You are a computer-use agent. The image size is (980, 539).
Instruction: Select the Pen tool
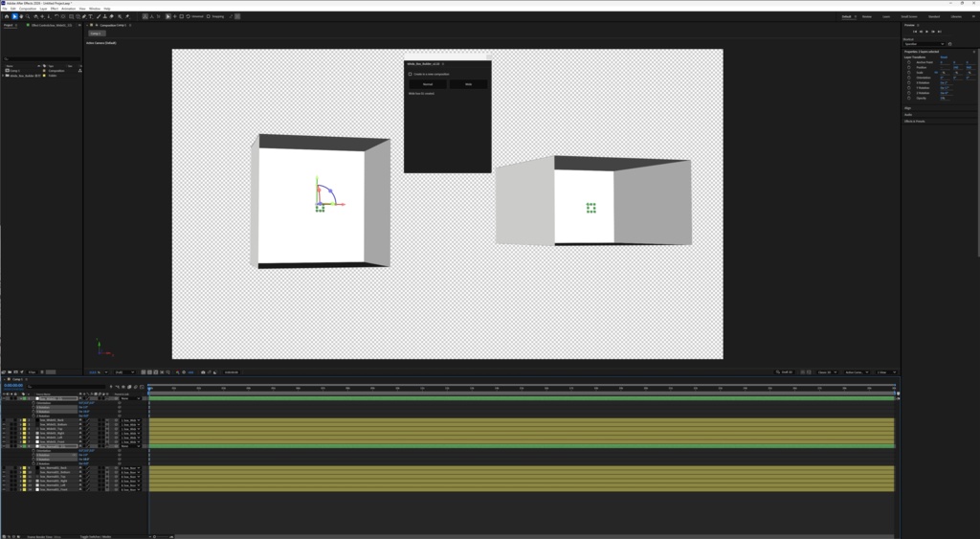[x=84, y=16]
